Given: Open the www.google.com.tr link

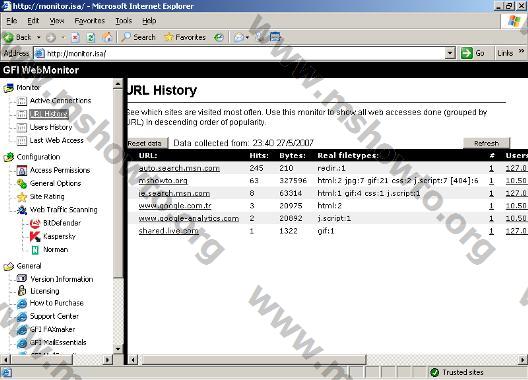Looking at the screenshot, I should coord(175,206).
